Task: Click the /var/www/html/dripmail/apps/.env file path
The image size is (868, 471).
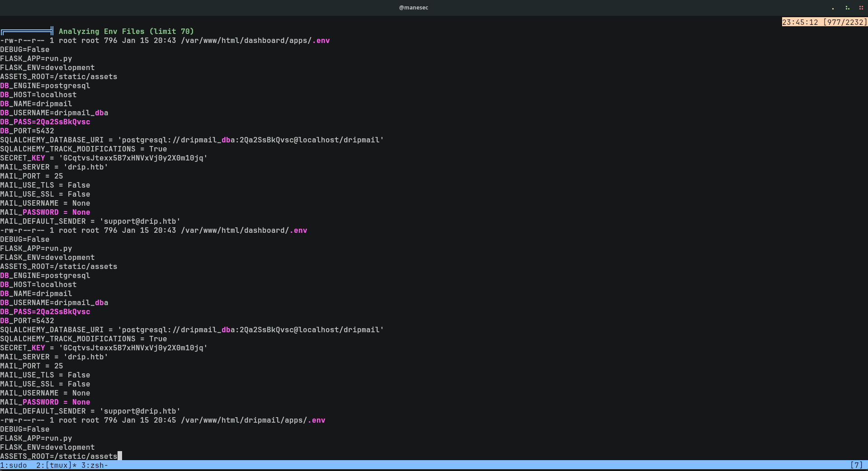Action: pos(253,420)
